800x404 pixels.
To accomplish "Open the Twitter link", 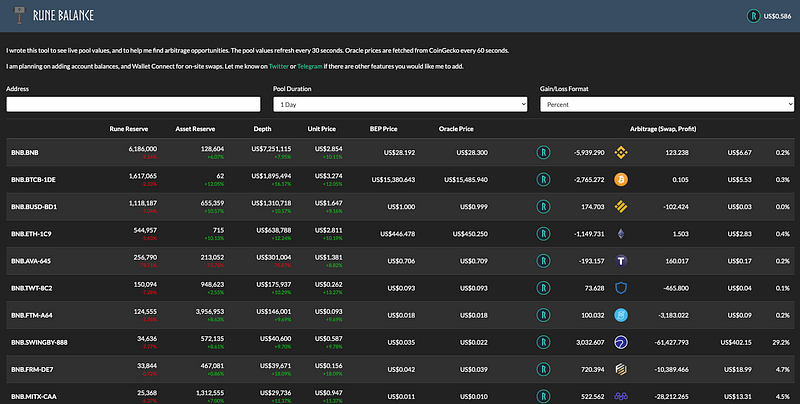I will [x=279, y=66].
